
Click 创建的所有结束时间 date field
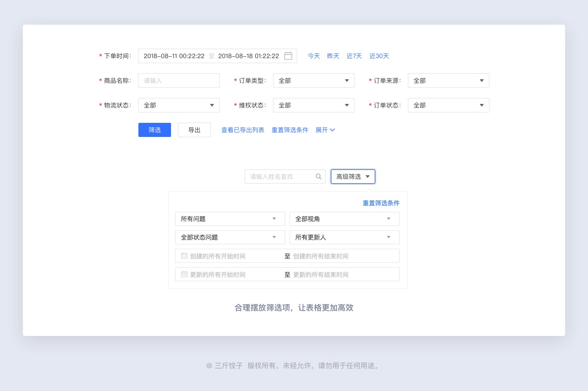tap(321, 256)
